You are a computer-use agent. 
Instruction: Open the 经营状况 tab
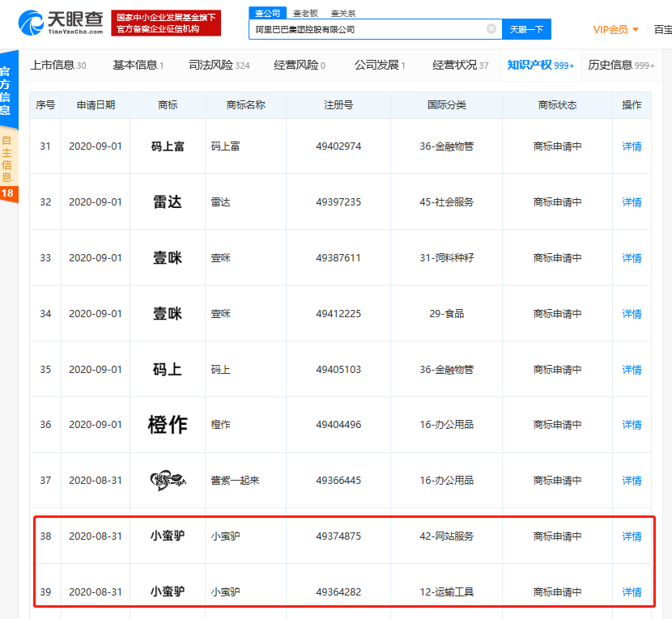pyautogui.click(x=460, y=66)
